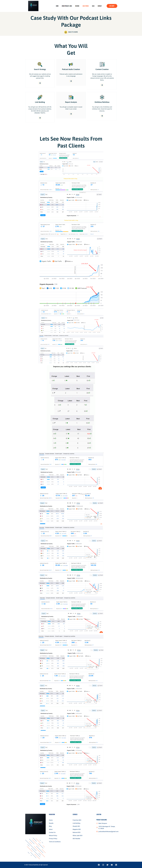This screenshot has width=142, height=868.
Task: Click the large Organic Traffic Links Built chart
Action: click(x=71, y=270)
